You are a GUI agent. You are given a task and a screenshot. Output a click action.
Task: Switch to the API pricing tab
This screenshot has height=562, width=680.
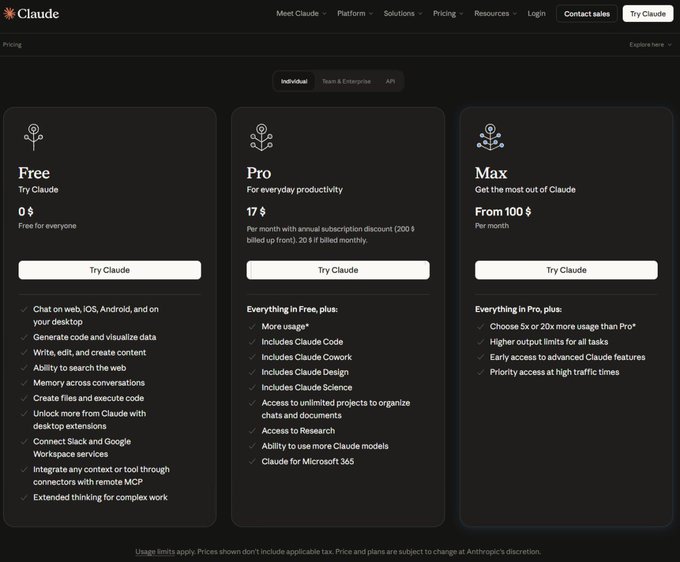pos(390,81)
